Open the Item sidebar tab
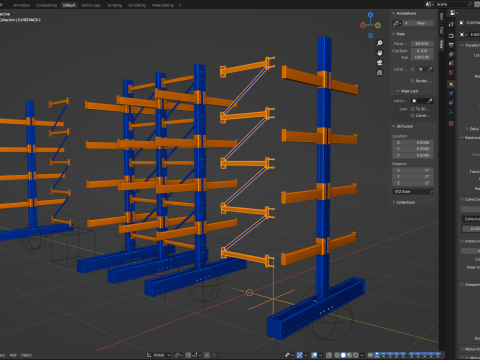The image size is (480, 360). (x=441, y=17)
